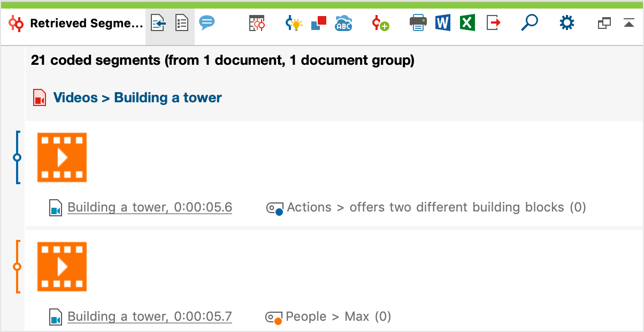Click the Retrieved Segments window title icon
Viewport: 644px width, 332px height.
pyautogui.click(x=17, y=24)
